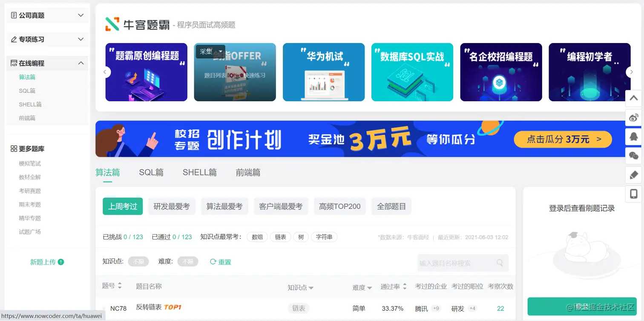Screen dimensions: 644x321
Task: Click the feedback pencil icon
Action: pyautogui.click(x=633, y=175)
